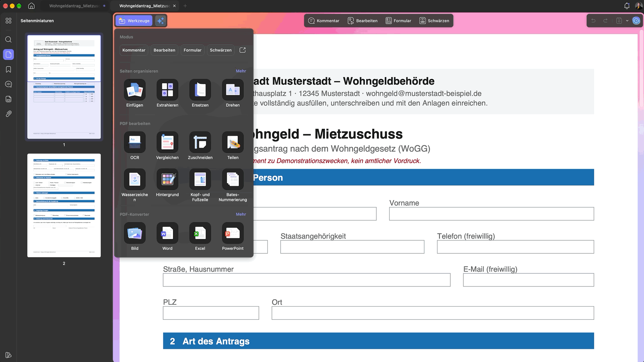This screenshot has width=644, height=362.
Task: Select the Extrahieren pages tool
Action: (x=167, y=93)
